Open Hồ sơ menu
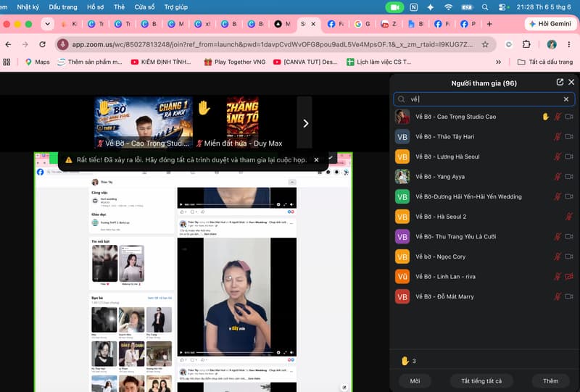Viewport: 580px width, 392px height. tap(96, 7)
